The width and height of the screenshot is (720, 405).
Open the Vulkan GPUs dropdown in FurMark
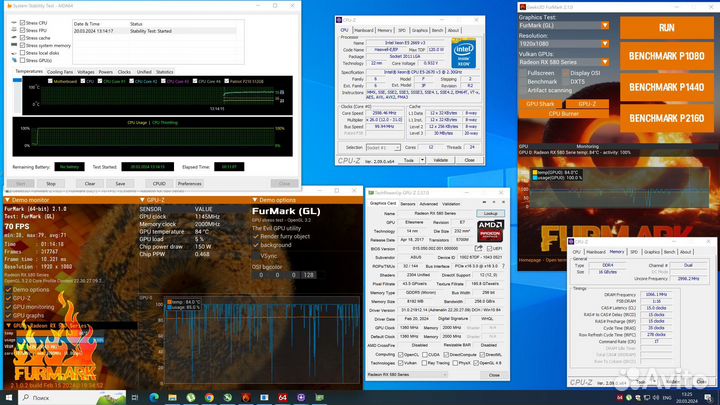point(605,62)
